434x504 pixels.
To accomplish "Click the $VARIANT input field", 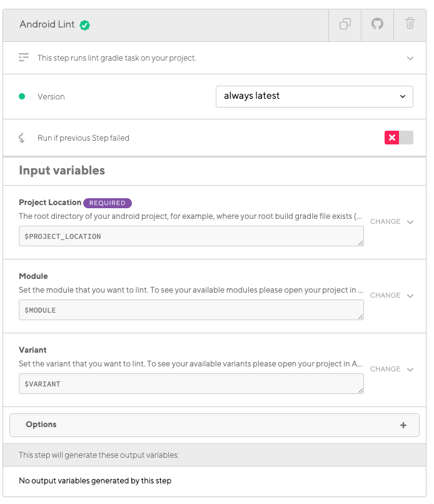I will click(x=191, y=384).
